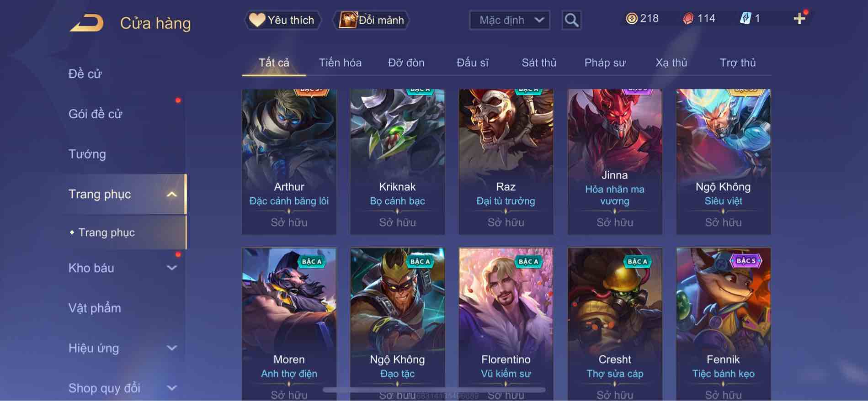
Task: Tap the back arrow icon
Action: (86, 23)
